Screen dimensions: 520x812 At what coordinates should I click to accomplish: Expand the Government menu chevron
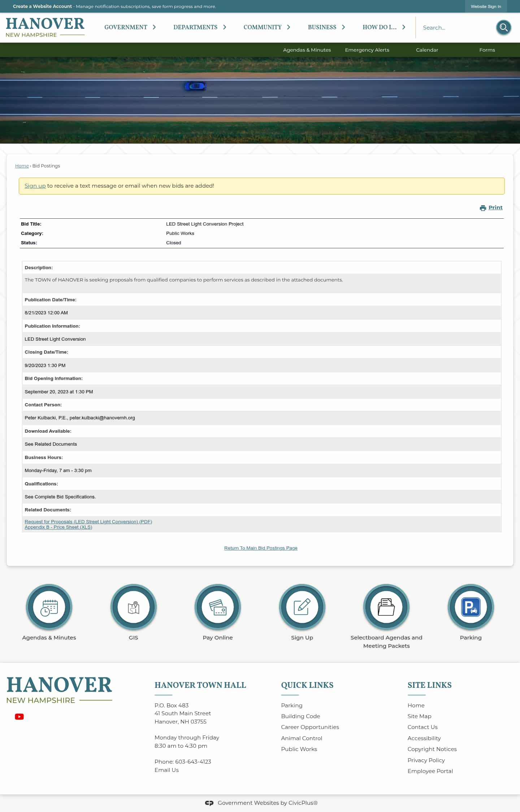tap(154, 27)
